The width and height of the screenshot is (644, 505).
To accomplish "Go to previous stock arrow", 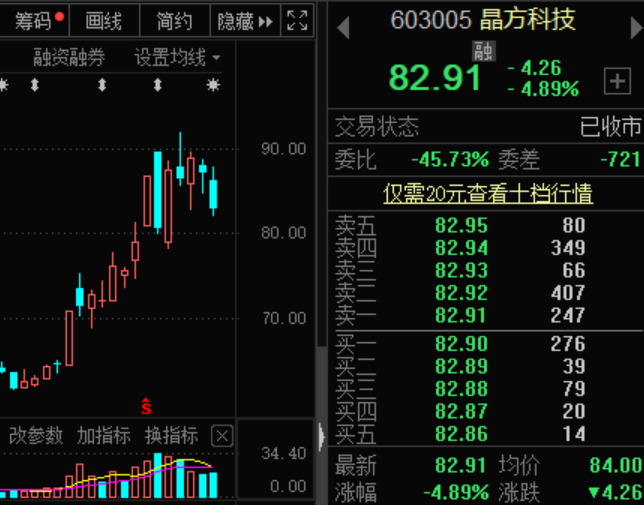I will point(343,28).
